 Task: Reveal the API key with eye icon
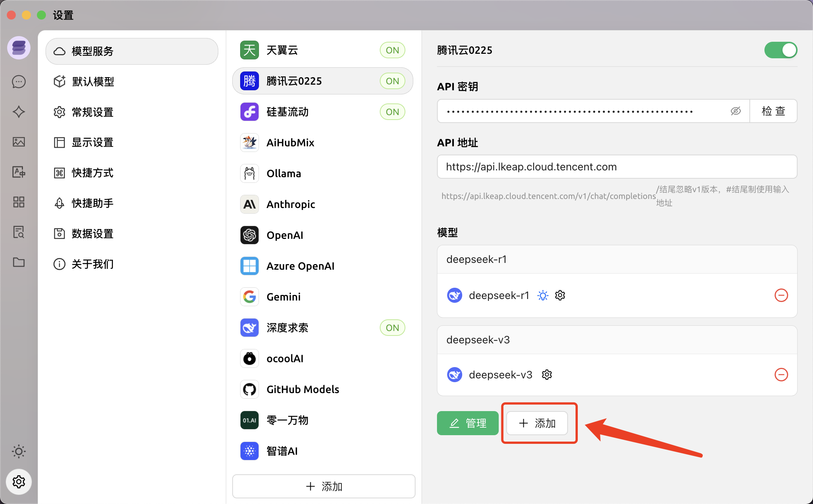(735, 111)
